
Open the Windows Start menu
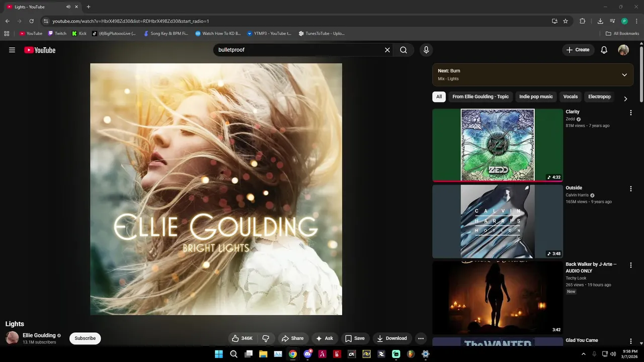pyautogui.click(x=219, y=354)
